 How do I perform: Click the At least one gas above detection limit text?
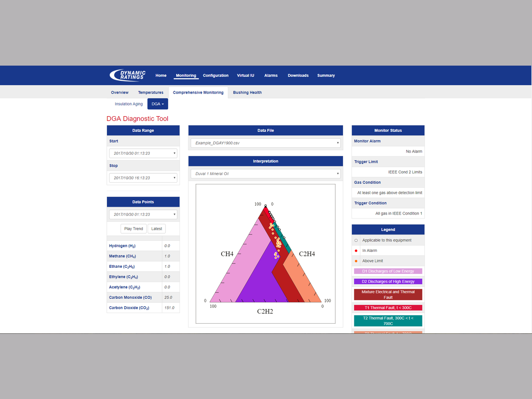pyautogui.click(x=390, y=193)
